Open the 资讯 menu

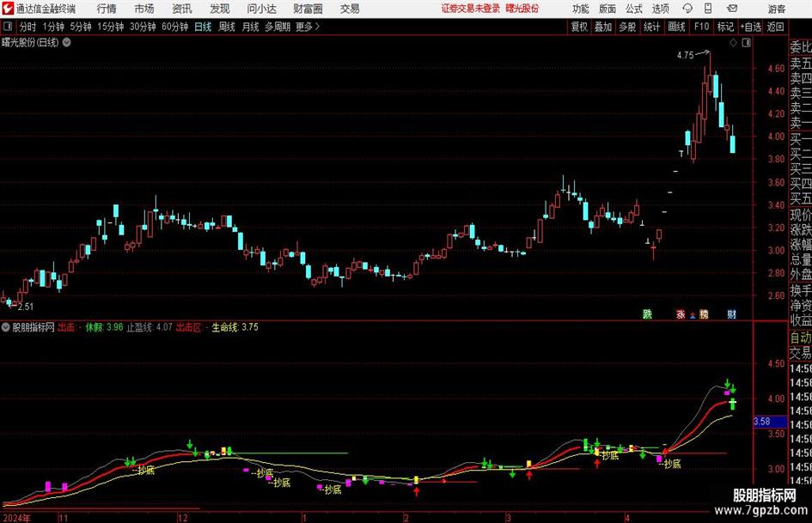click(x=182, y=9)
